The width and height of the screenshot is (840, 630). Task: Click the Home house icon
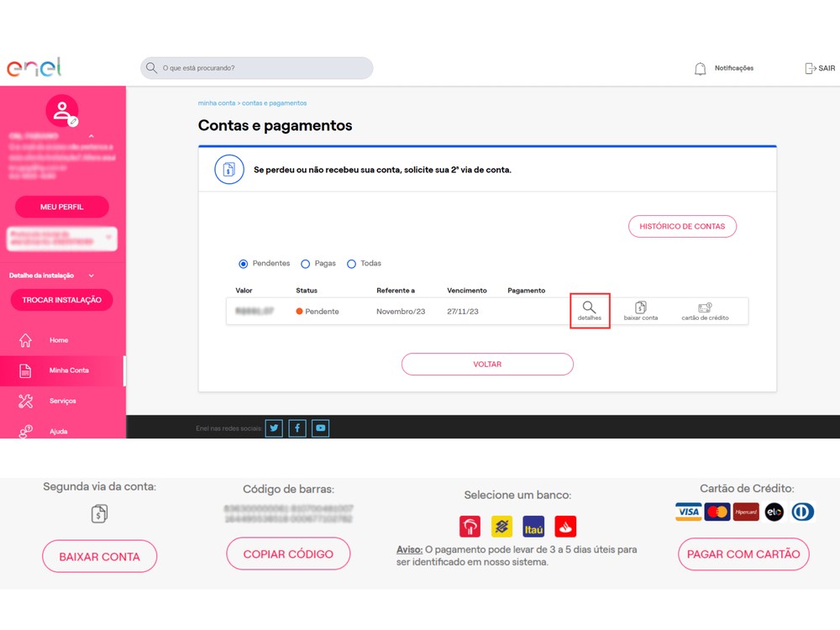(x=25, y=340)
